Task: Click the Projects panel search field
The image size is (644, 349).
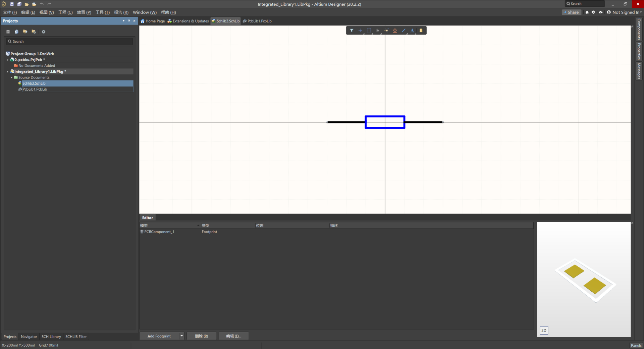Action: point(69,42)
